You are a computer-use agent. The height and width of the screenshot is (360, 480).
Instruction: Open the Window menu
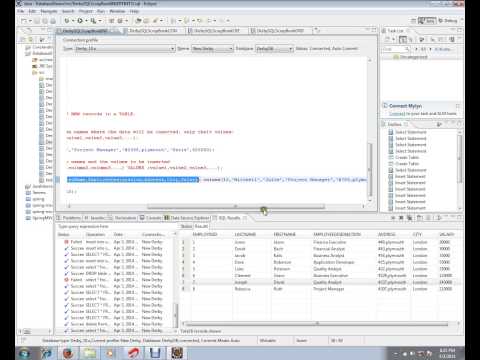[117, 11]
